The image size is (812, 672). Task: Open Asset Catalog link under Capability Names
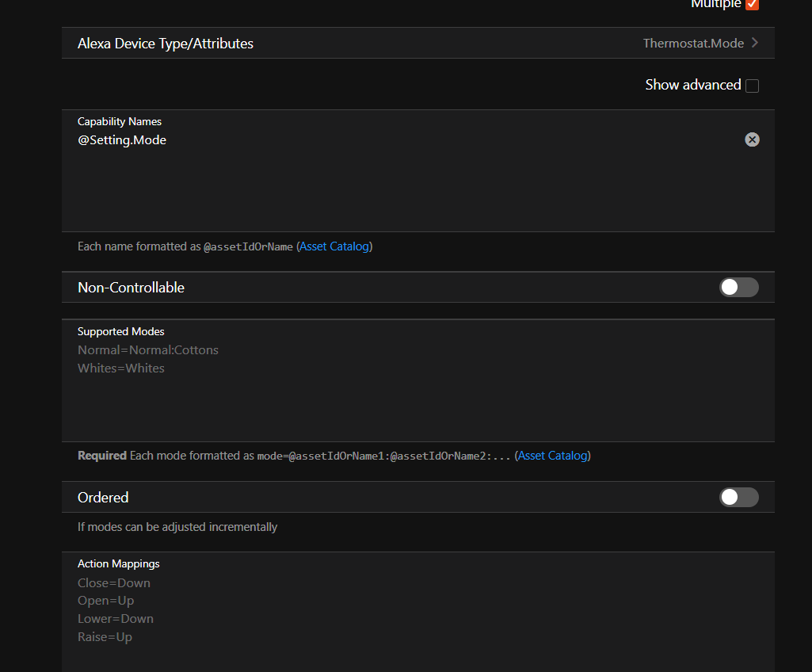tap(334, 246)
